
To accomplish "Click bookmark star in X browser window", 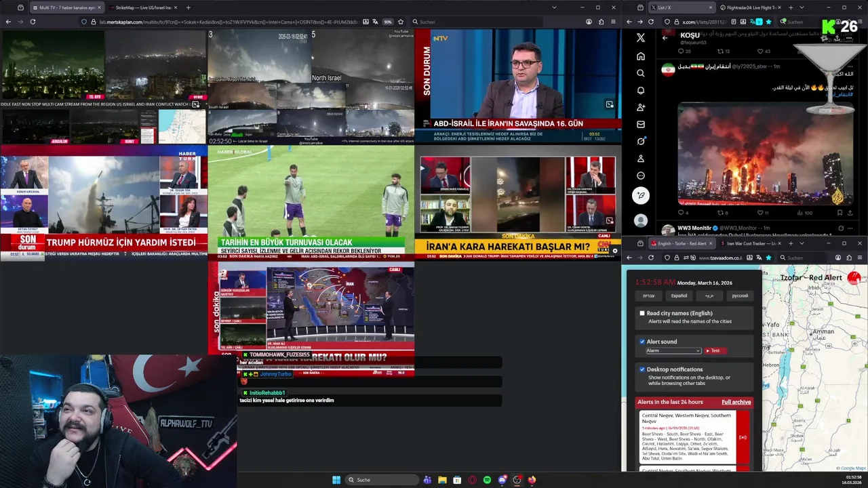I will point(768,22).
